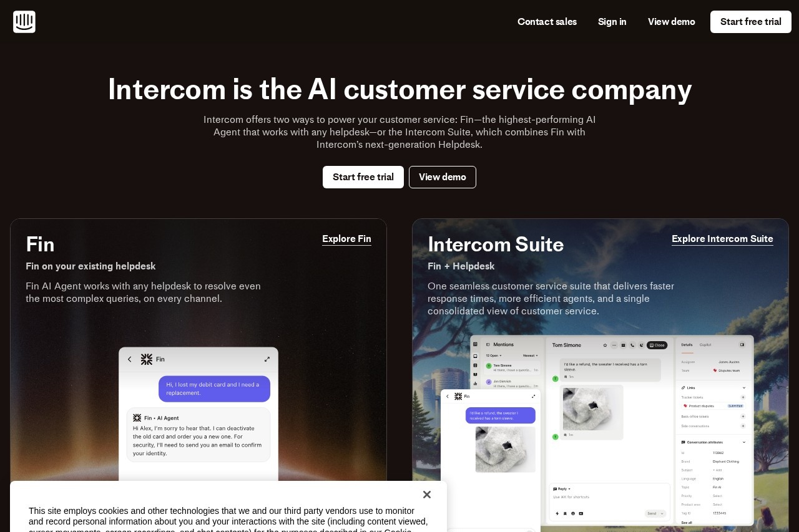Viewport: 799px width, 532px height.
Task: Click the torn sweater image in messenger
Action: tap(506, 449)
